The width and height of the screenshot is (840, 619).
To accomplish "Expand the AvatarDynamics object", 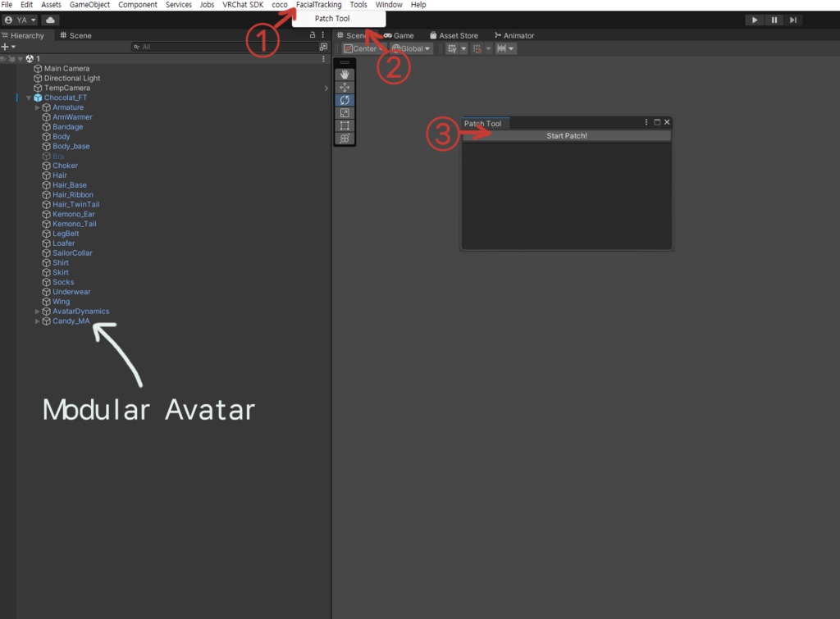I will 38,312.
